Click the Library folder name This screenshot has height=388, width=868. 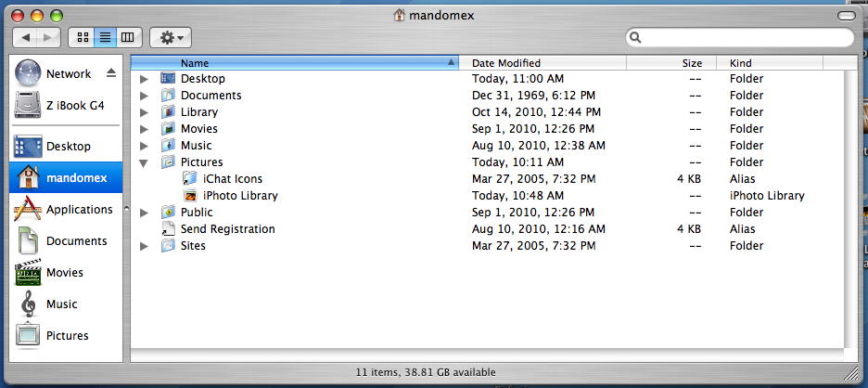coord(199,112)
